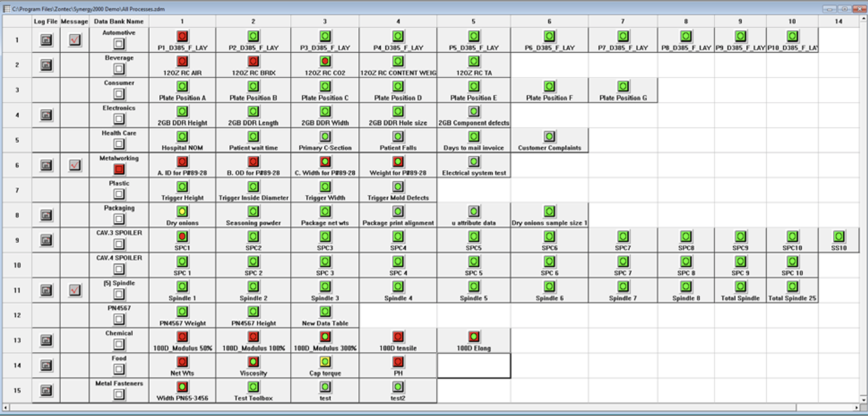Select the 100D Elong status icon
Screen dimensions: 868x416
tap(474, 337)
